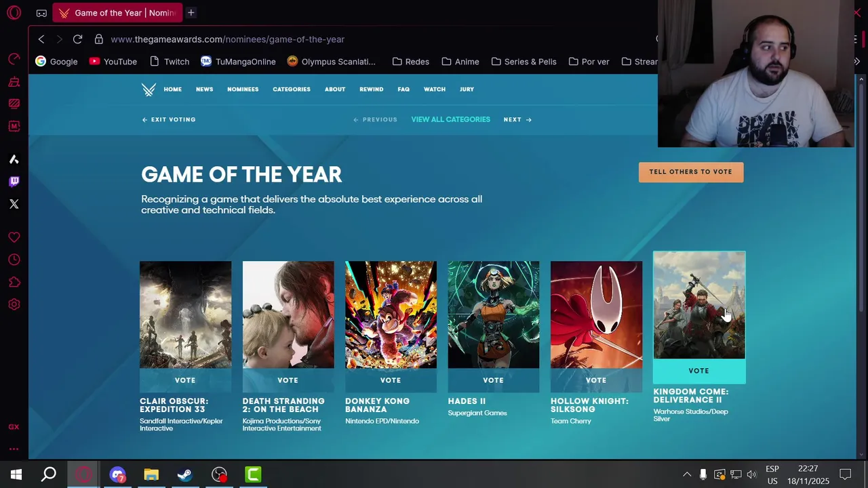Open the GX Corner gamepad icon
The width and height of the screenshot is (868, 488).
pos(41,13)
